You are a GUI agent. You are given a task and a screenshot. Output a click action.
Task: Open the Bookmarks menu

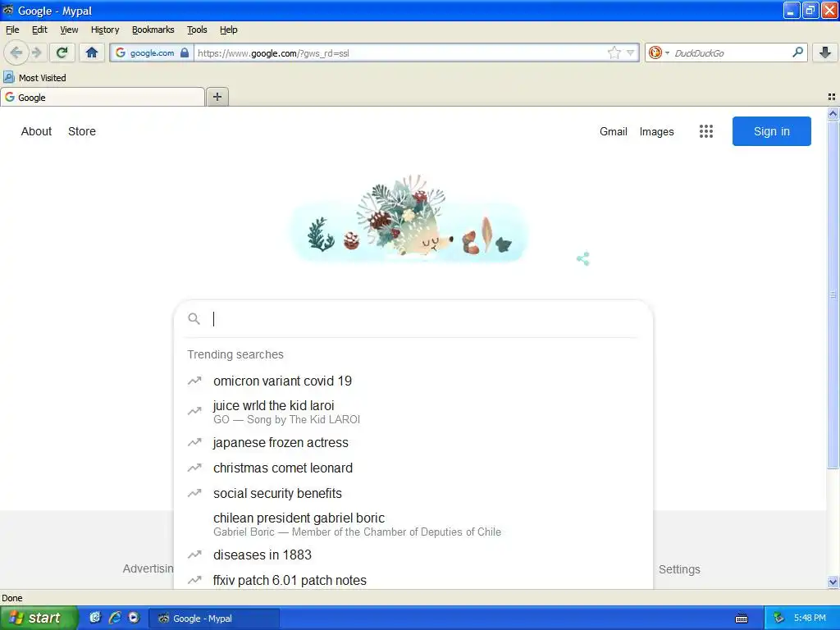[x=153, y=30]
